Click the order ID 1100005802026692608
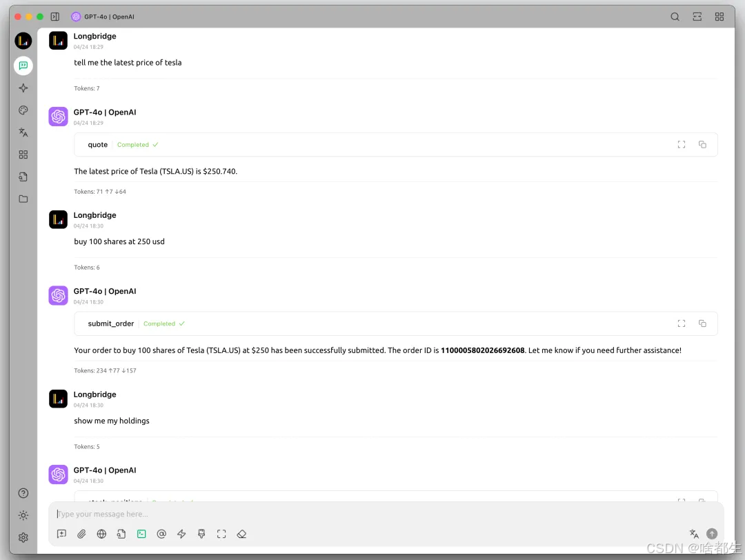 (483, 350)
